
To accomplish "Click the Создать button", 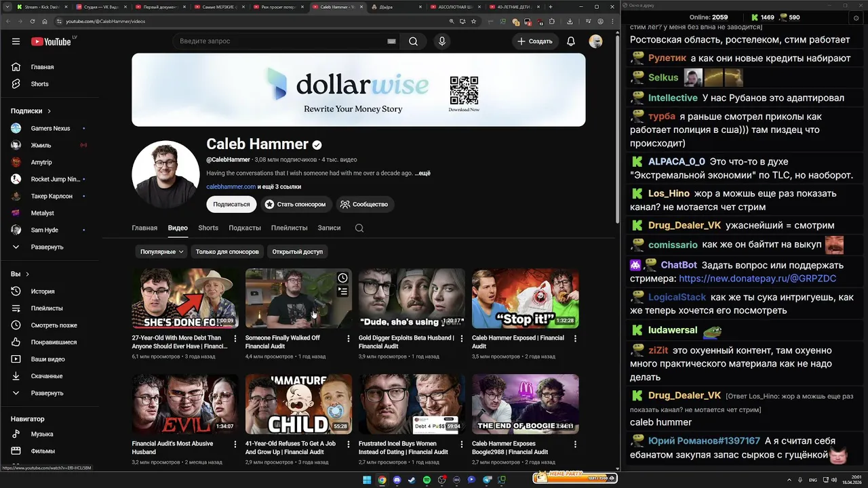I will pyautogui.click(x=534, y=41).
